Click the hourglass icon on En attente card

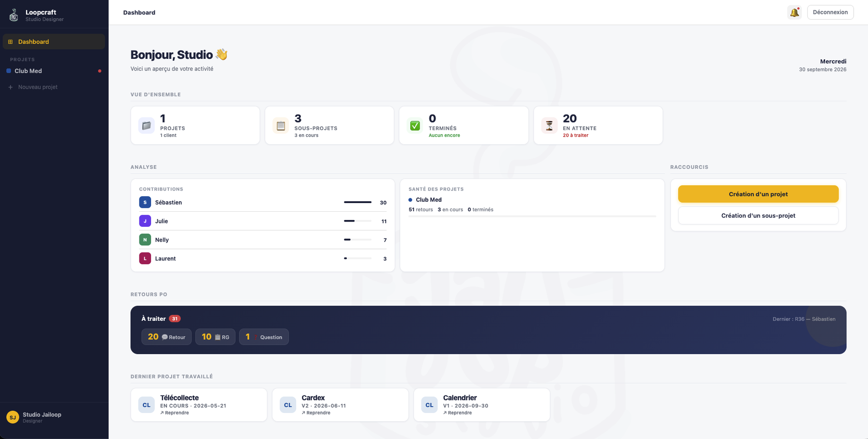tap(549, 125)
